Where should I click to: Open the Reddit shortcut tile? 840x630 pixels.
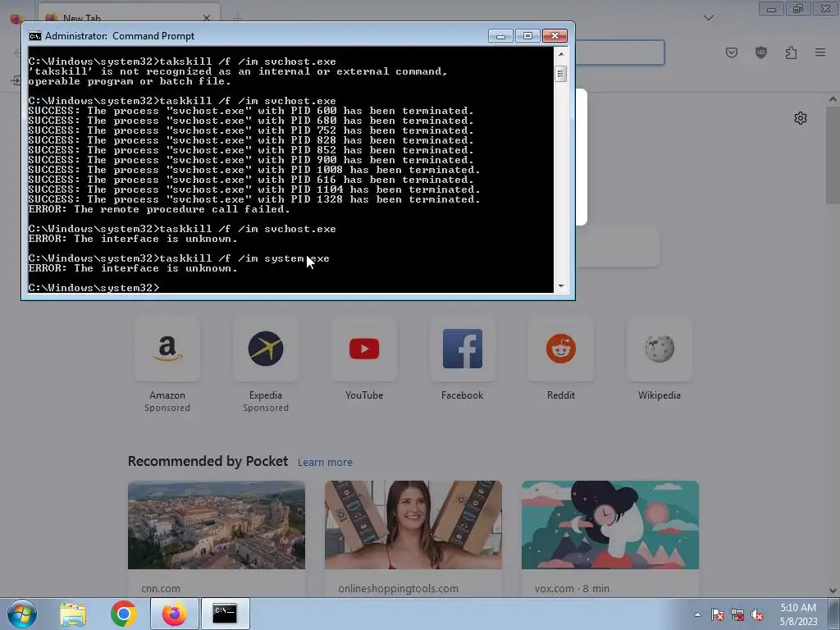click(x=561, y=349)
